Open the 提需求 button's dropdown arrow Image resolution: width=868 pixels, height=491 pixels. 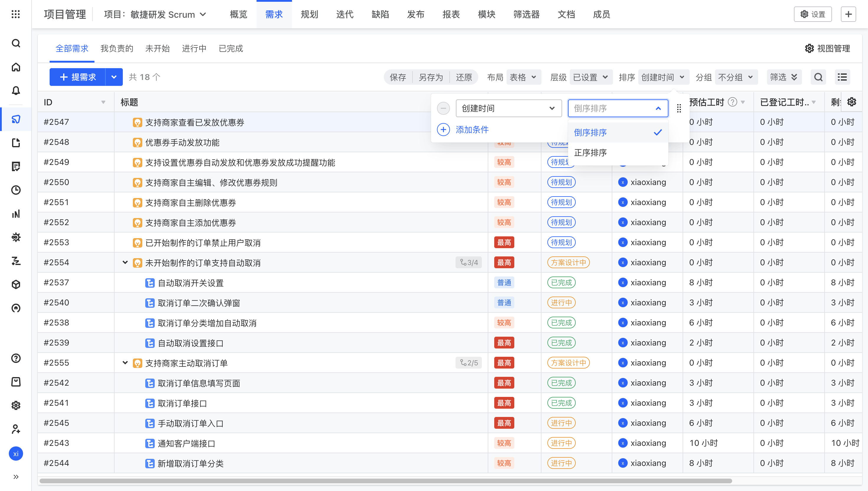click(114, 77)
